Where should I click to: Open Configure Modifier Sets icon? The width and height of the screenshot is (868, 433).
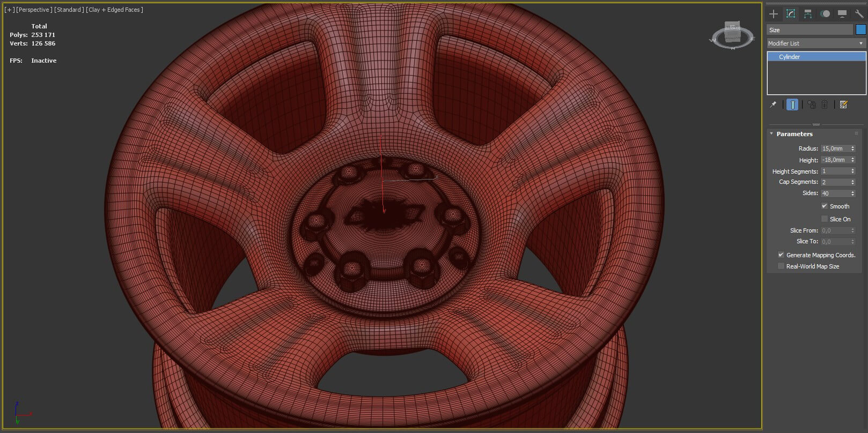[x=843, y=104]
